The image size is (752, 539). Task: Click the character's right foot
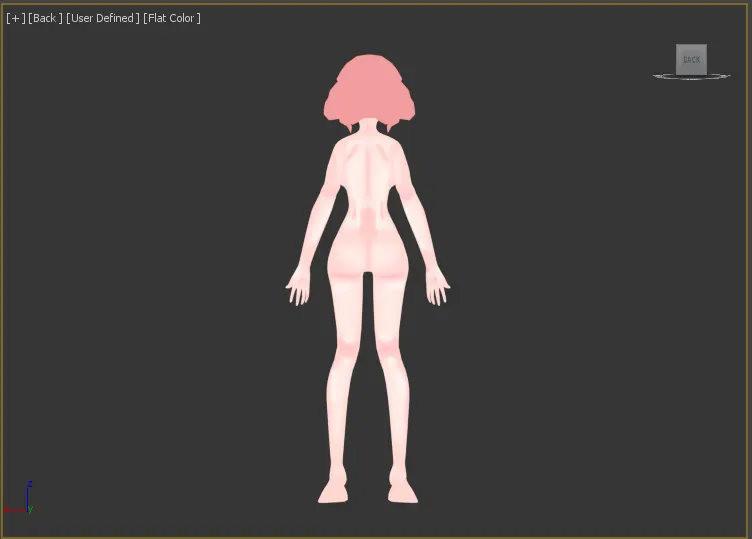click(x=401, y=493)
